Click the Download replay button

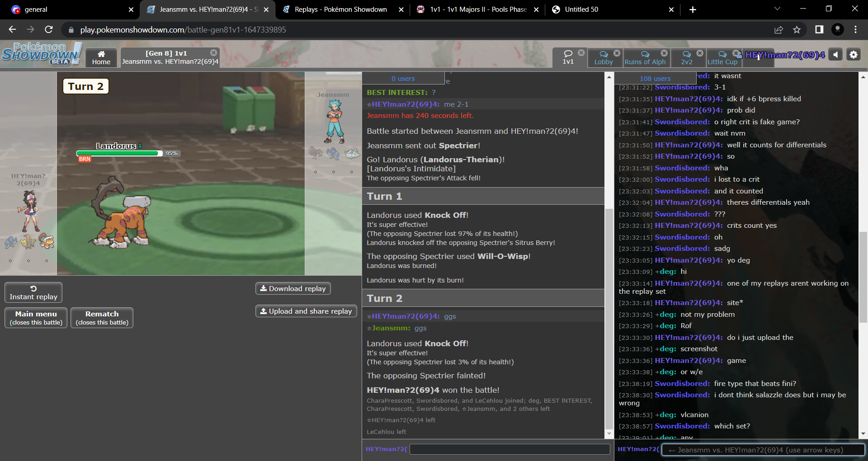click(293, 288)
